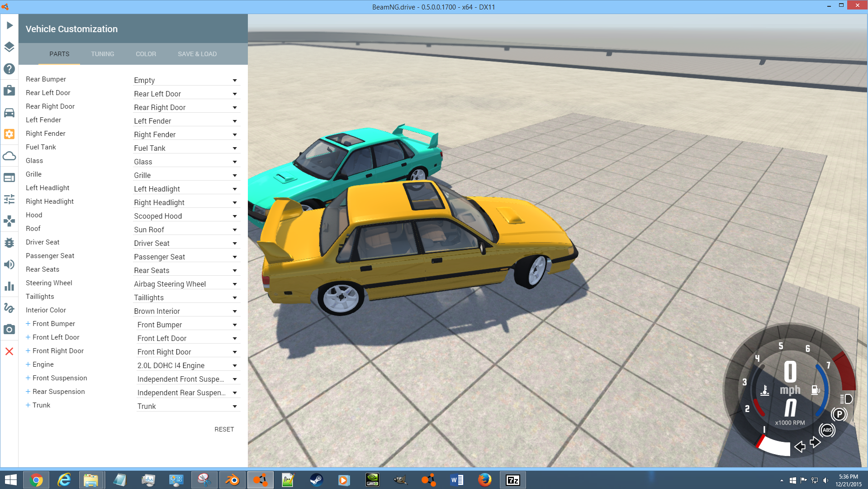
Task: Open Google Chrome from the taskbar
Action: 36,480
